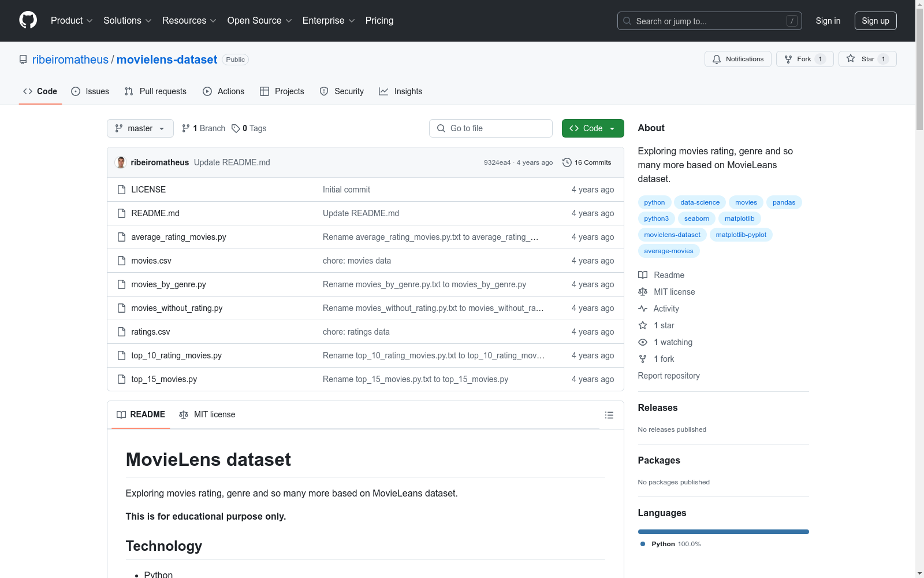The width and height of the screenshot is (924, 578).
Task: Expand the Resources menu
Action: (x=189, y=20)
